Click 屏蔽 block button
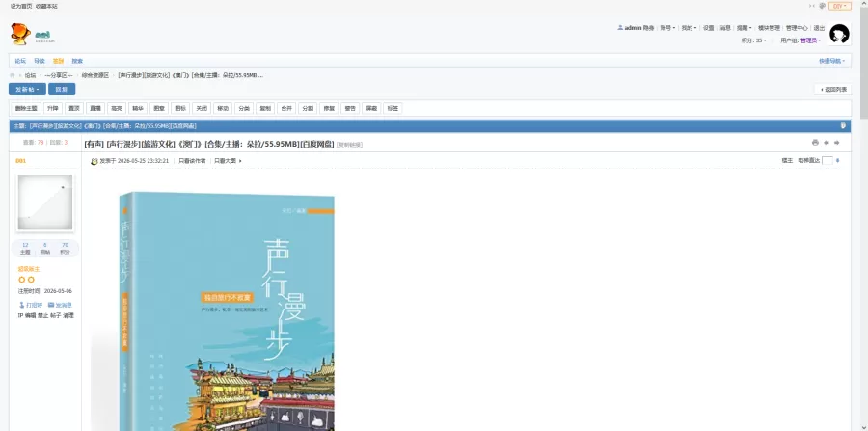The image size is (868, 431). pos(371,108)
